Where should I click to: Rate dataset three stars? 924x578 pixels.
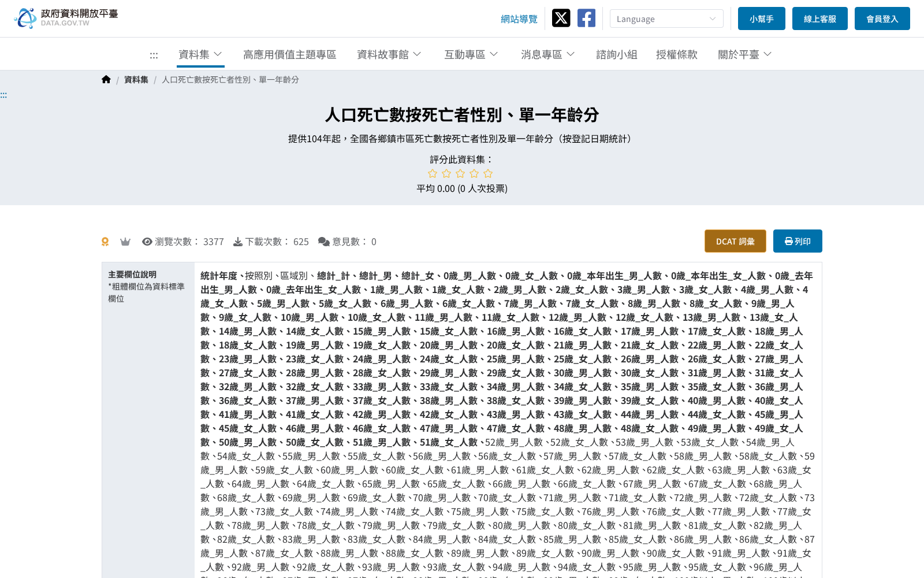460,173
